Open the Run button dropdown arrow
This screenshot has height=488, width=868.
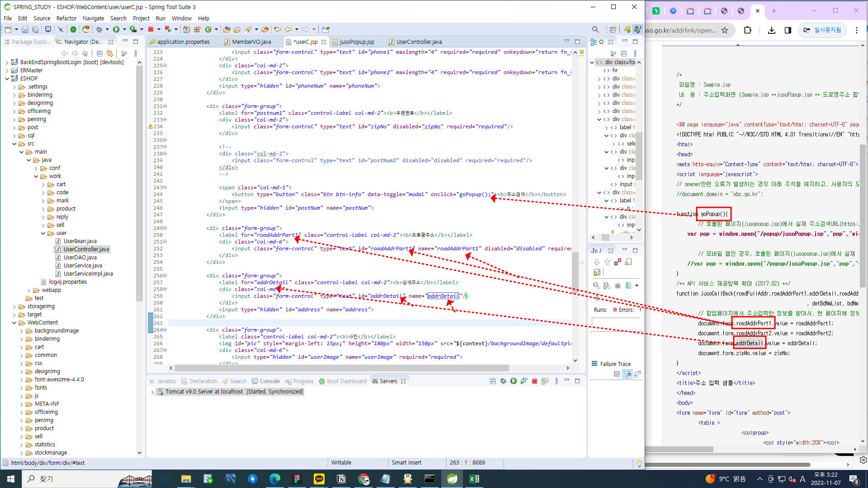[124, 30]
